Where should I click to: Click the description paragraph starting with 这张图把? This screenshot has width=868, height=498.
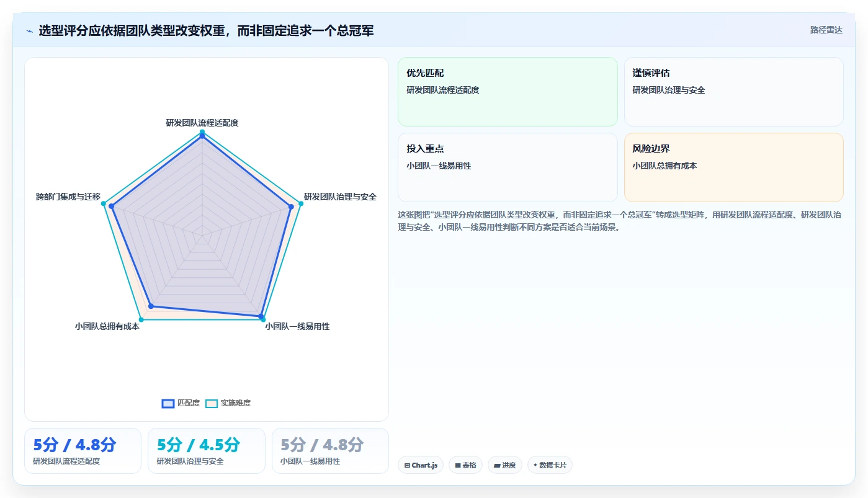[x=619, y=221]
